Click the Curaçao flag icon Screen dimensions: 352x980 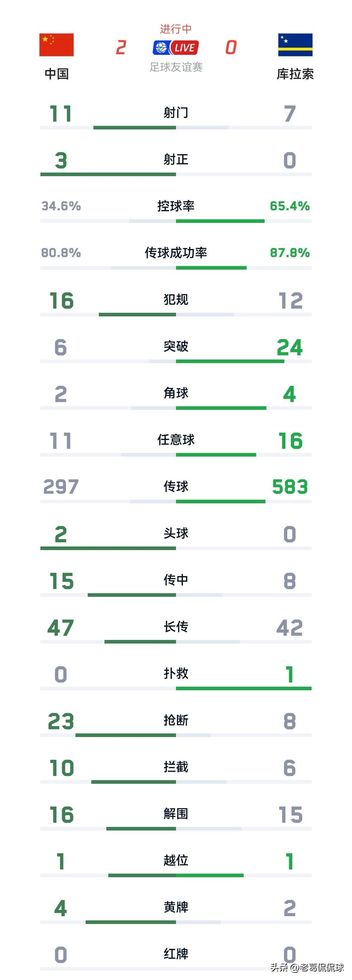[x=295, y=45]
